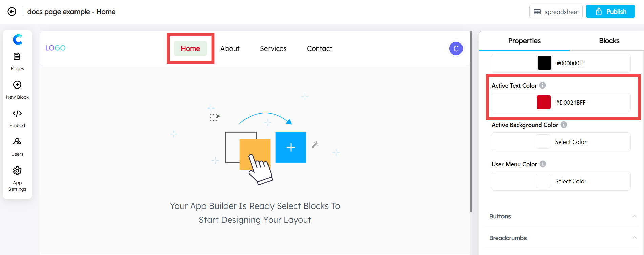Click the black #000000FF color swatch

coord(544,63)
